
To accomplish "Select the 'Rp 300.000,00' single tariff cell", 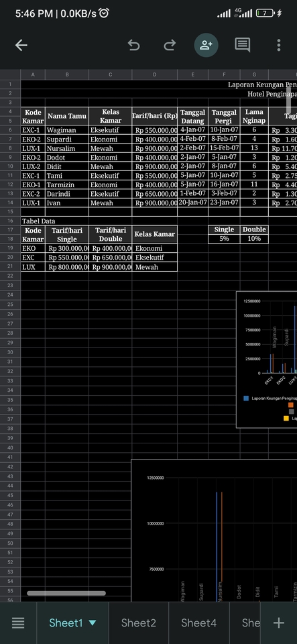I will [x=67, y=248].
